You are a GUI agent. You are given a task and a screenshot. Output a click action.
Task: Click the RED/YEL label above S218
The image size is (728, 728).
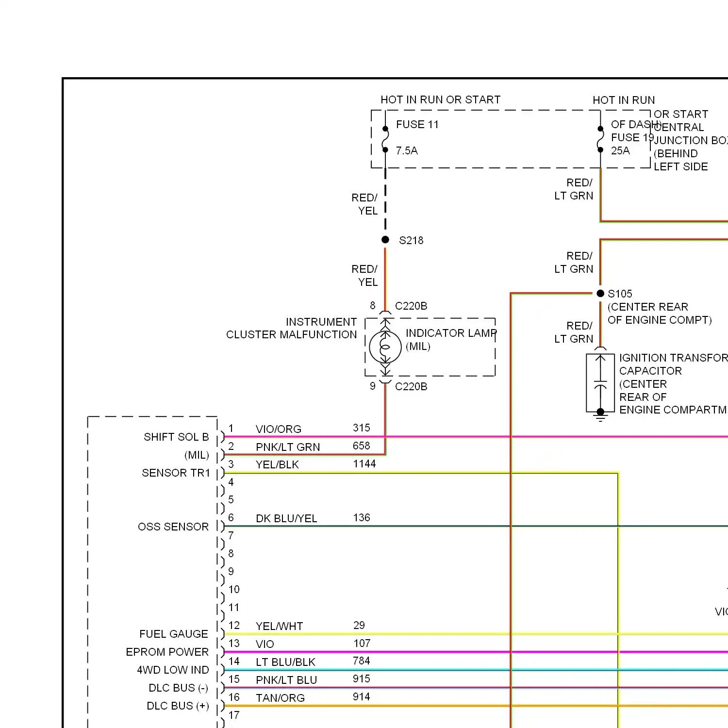coord(364,204)
